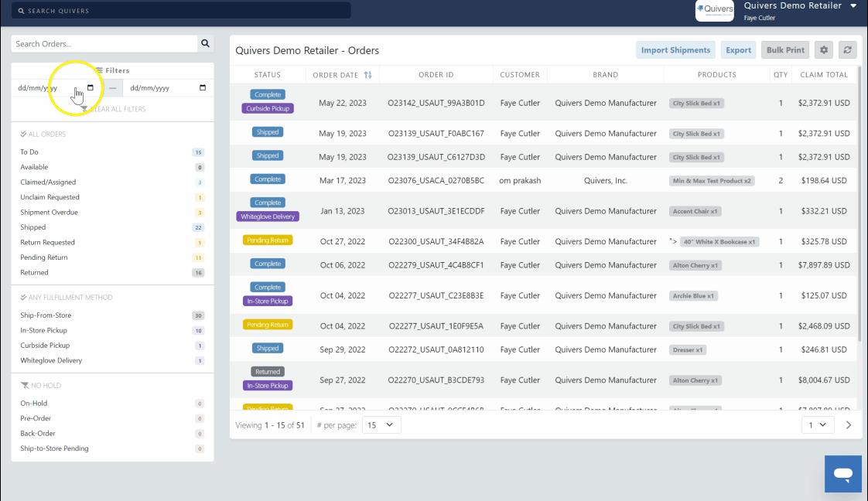Click the Quivers logo in header
This screenshot has width=868, height=501.
(x=715, y=11)
